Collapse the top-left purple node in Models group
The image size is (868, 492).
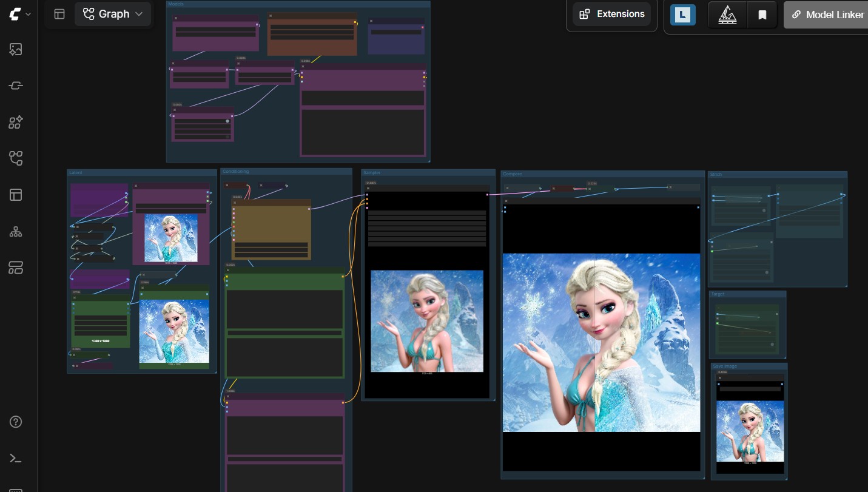tap(176, 18)
